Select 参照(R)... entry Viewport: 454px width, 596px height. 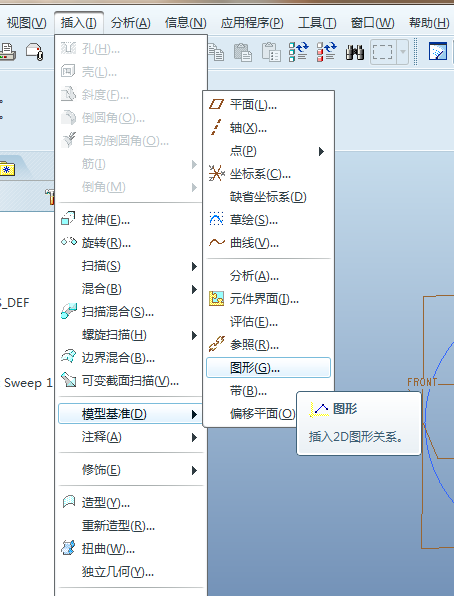tap(268, 345)
